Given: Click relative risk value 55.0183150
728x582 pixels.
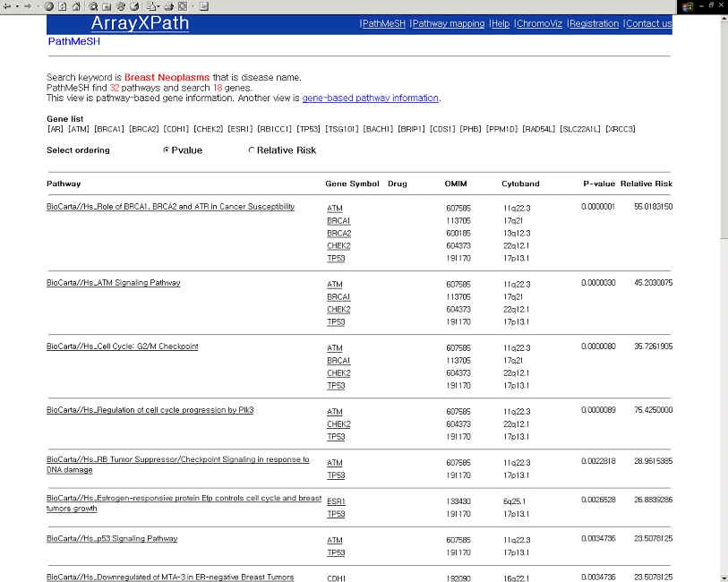Looking at the screenshot, I should coord(654,207).
